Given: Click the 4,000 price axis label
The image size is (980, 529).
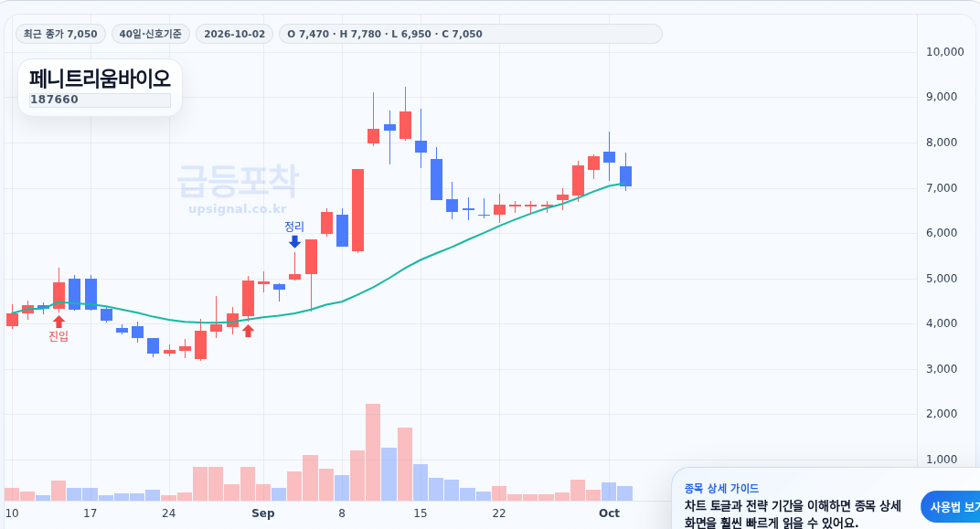Looking at the screenshot, I should (x=942, y=323).
